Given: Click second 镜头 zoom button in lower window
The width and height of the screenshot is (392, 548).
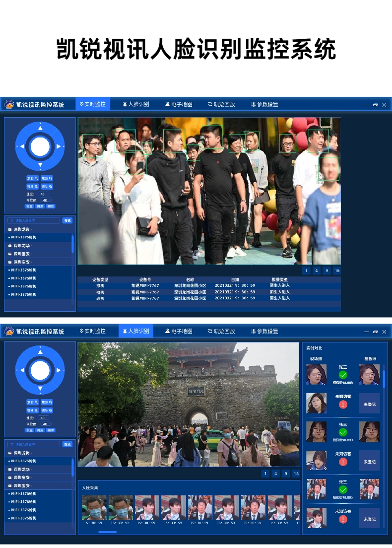Looking at the screenshot, I should coord(47,411).
